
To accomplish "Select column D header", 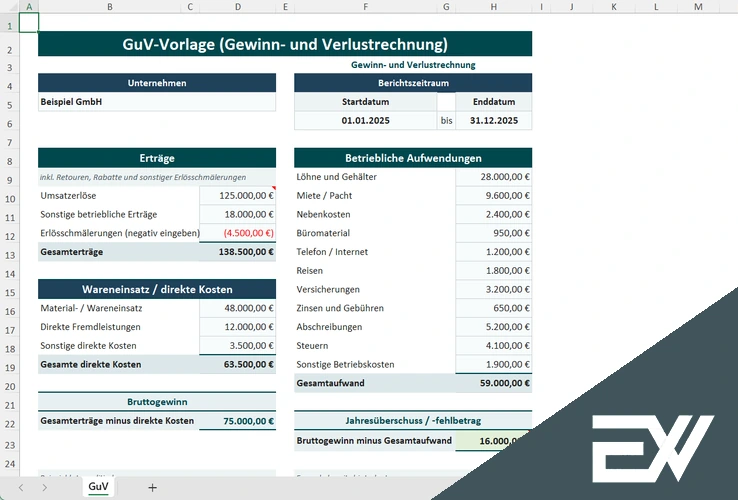I will (238, 7).
